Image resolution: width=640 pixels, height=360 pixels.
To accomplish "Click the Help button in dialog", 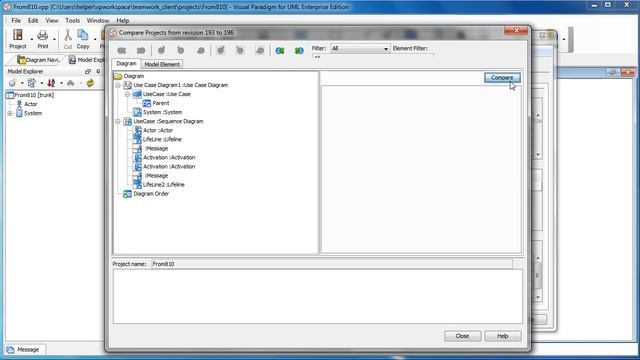I will click(502, 336).
